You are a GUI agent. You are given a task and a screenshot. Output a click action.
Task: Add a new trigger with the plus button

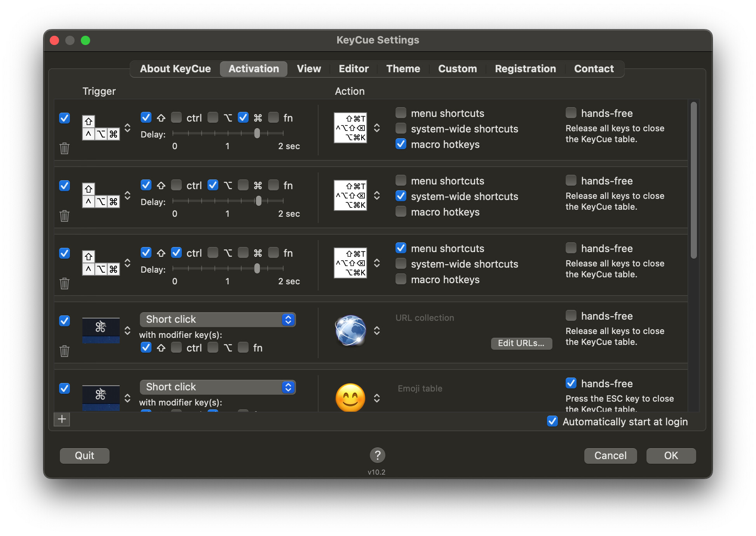click(x=62, y=419)
